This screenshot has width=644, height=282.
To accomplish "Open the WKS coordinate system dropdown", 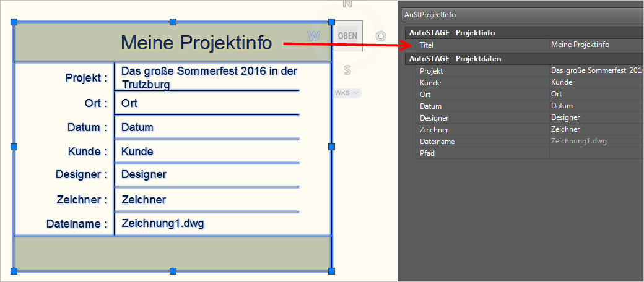I will 347,93.
